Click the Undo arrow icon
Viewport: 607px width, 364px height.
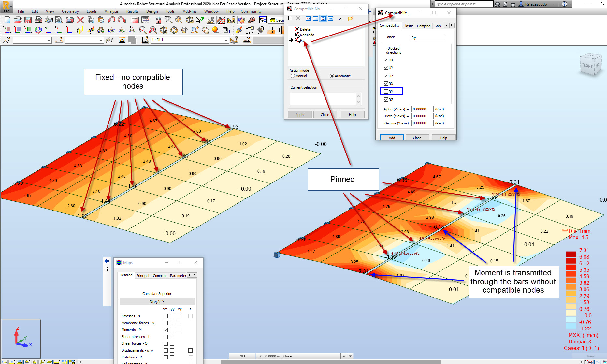click(111, 20)
